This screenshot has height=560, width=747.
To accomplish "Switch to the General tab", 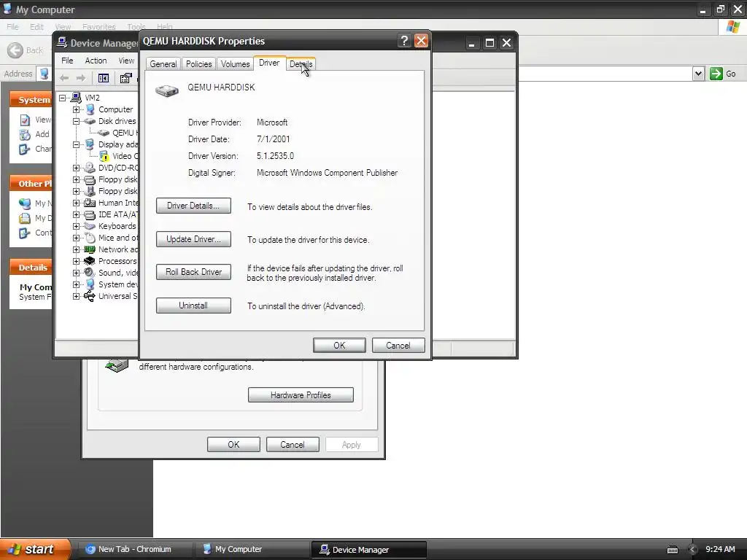I will pos(163,64).
